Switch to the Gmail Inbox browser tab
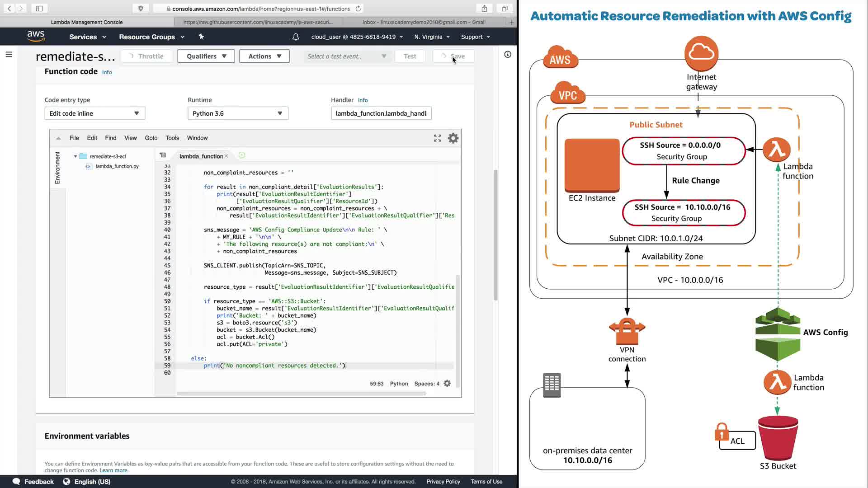This screenshot has height=488, width=868. tap(424, 22)
